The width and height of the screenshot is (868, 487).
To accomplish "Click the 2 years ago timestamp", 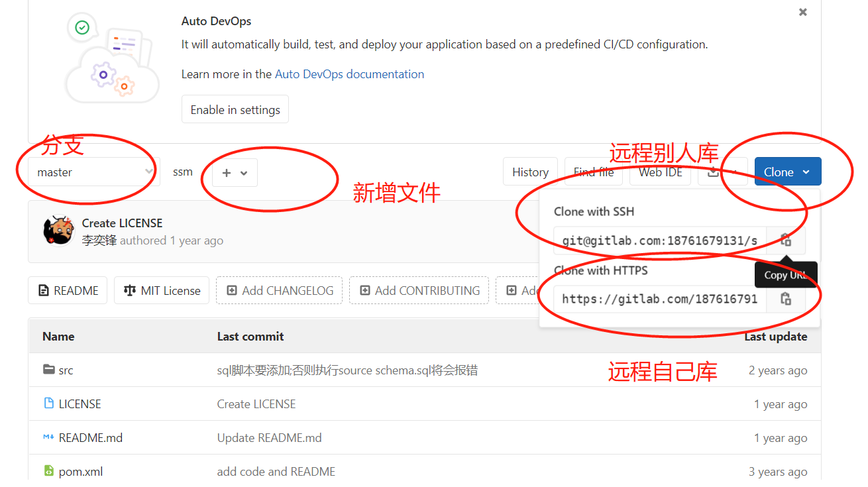I will (x=778, y=370).
